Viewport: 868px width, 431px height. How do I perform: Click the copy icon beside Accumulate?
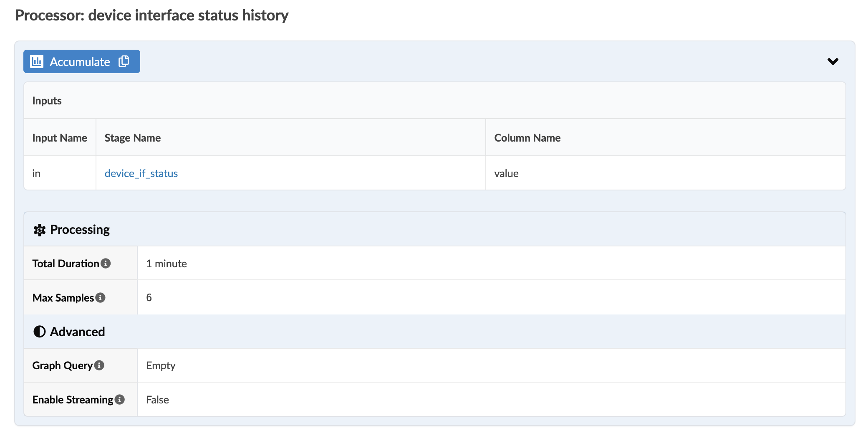tap(124, 61)
